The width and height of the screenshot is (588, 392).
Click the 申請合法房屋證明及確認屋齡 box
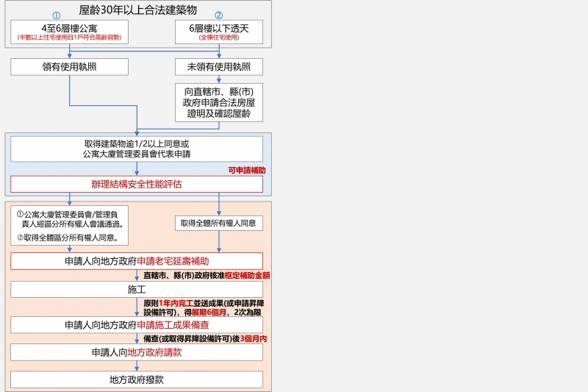pyautogui.click(x=219, y=102)
